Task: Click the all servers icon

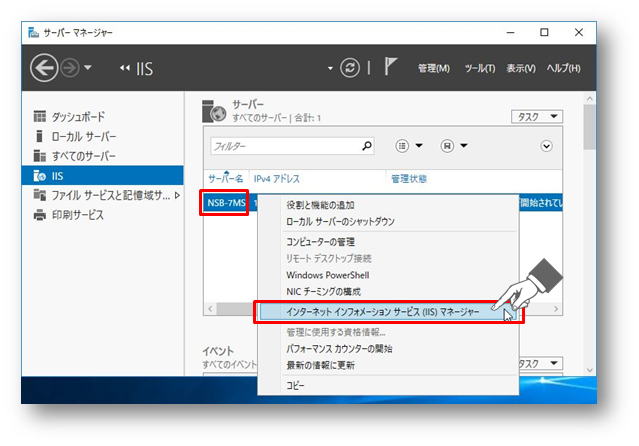Action: pos(40,156)
